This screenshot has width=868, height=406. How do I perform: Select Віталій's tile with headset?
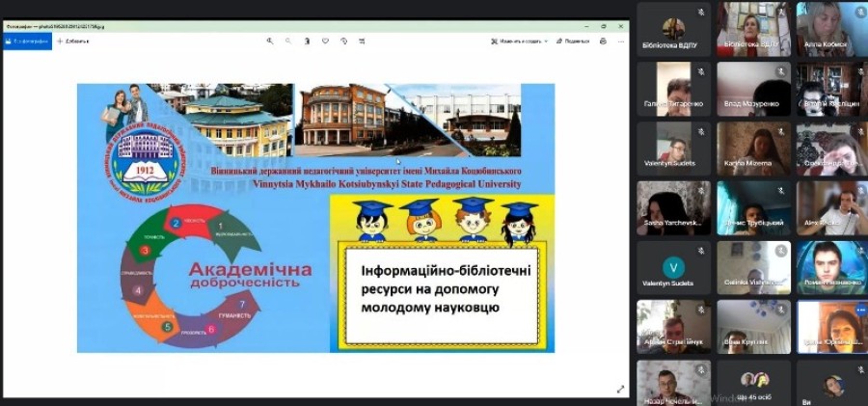pos(832,89)
